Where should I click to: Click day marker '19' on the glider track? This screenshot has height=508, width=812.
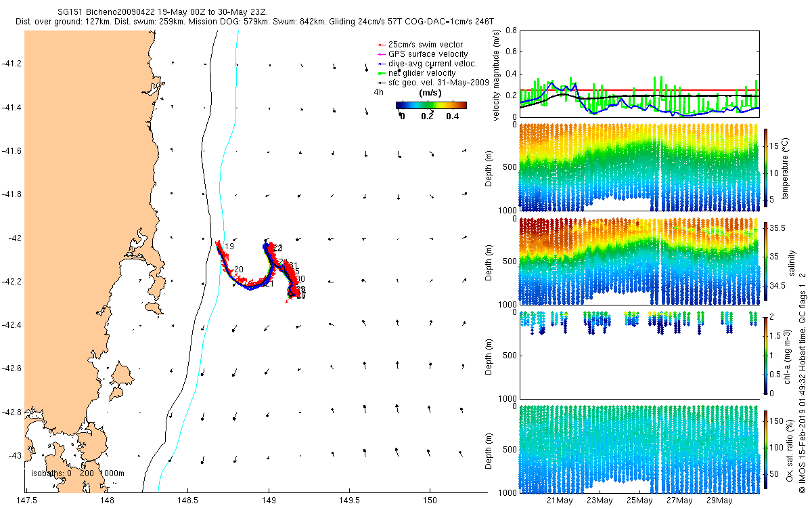tap(229, 247)
